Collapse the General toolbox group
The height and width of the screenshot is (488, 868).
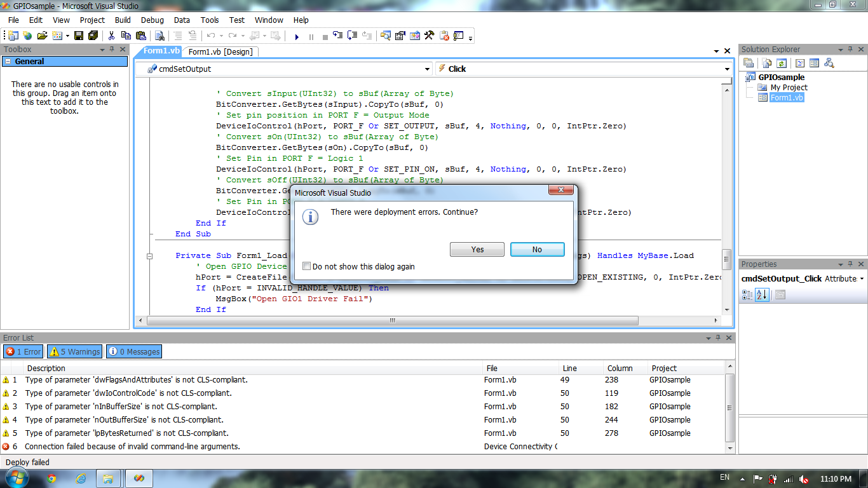click(x=7, y=62)
